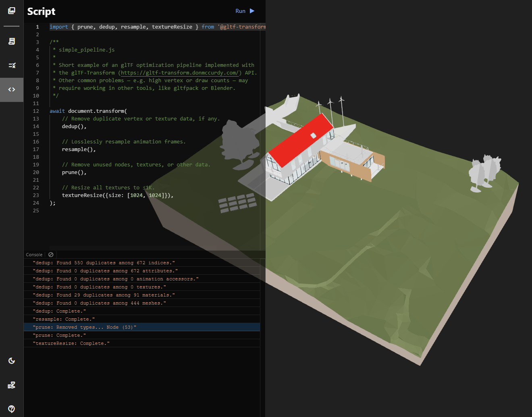Screen dimensions: 532x417
Task: Open the Report panel from the sidebar
Action: (x=11, y=41)
